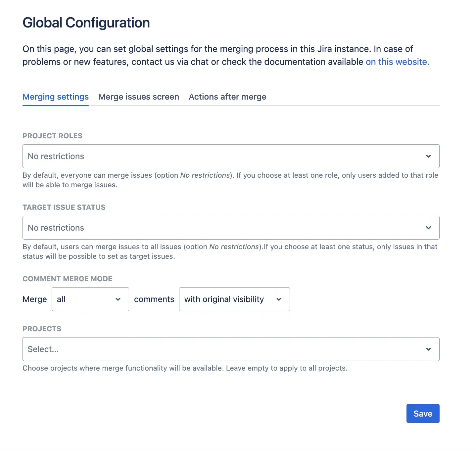Viewport: 476px width, 450px height.
Task: Expand the Merge comments scope chevron
Action: point(118,299)
